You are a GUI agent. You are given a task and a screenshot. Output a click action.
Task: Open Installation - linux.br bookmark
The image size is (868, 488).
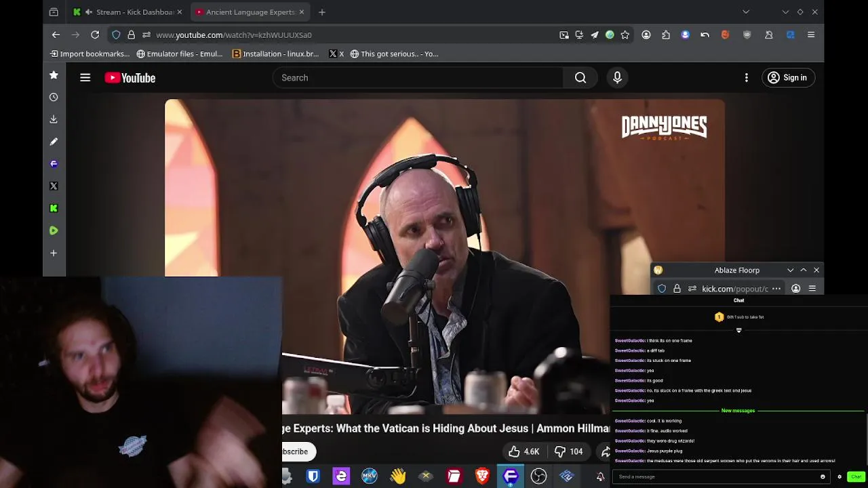tap(275, 54)
